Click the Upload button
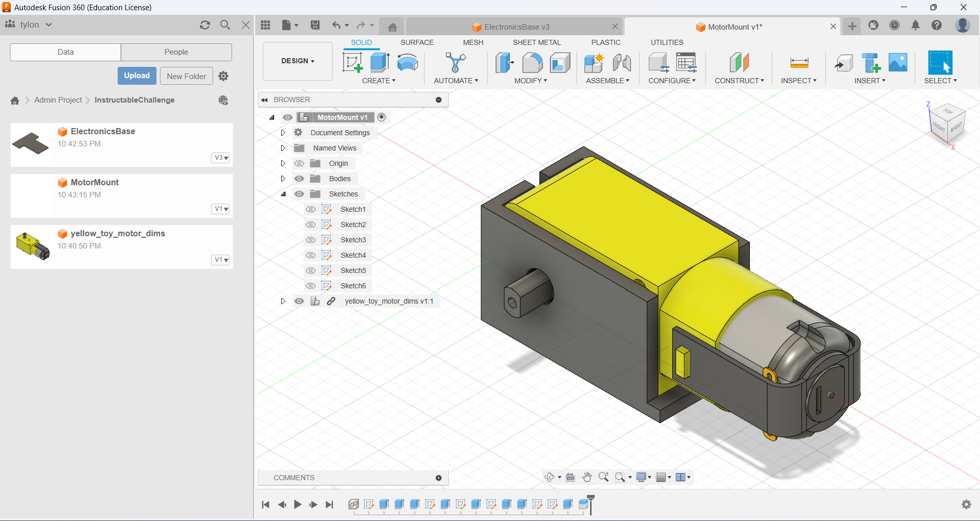The image size is (980, 521). point(137,76)
